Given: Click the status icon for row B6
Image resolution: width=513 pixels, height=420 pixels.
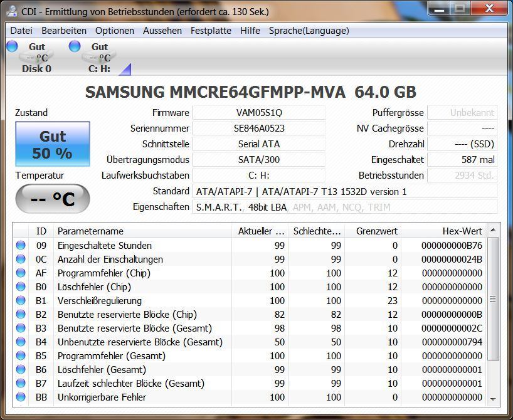Looking at the screenshot, I should (21, 369).
